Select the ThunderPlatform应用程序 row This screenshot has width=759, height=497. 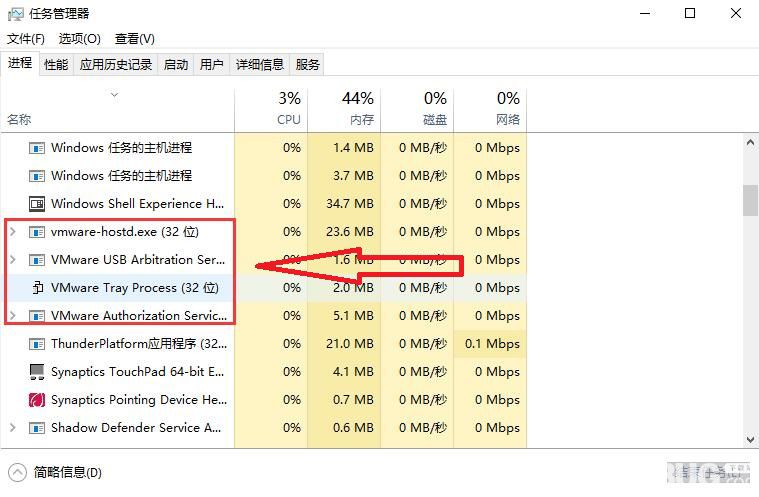coord(263,344)
